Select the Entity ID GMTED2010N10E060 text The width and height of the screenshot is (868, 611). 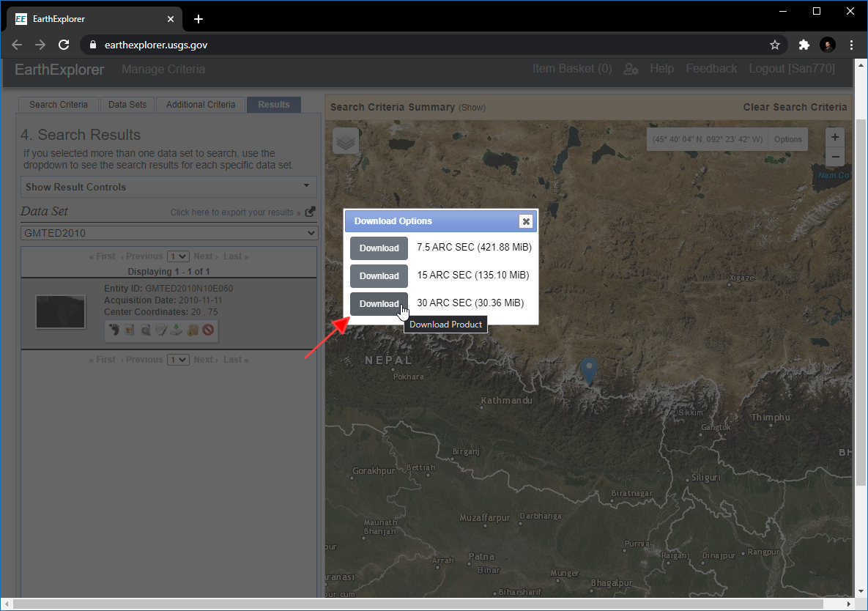pyautogui.click(x=168, y=289)
